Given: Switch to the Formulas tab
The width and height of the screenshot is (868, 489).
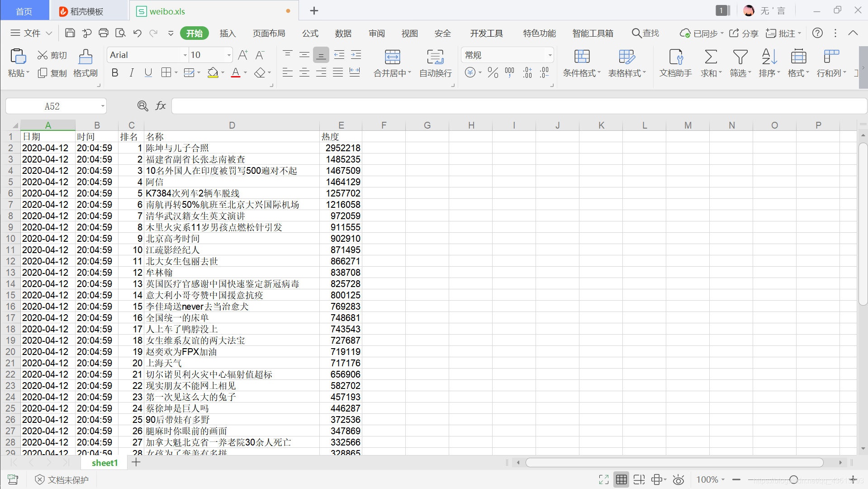Looking at the screenshot, I should pyautogui.click(x=310, y=33).
